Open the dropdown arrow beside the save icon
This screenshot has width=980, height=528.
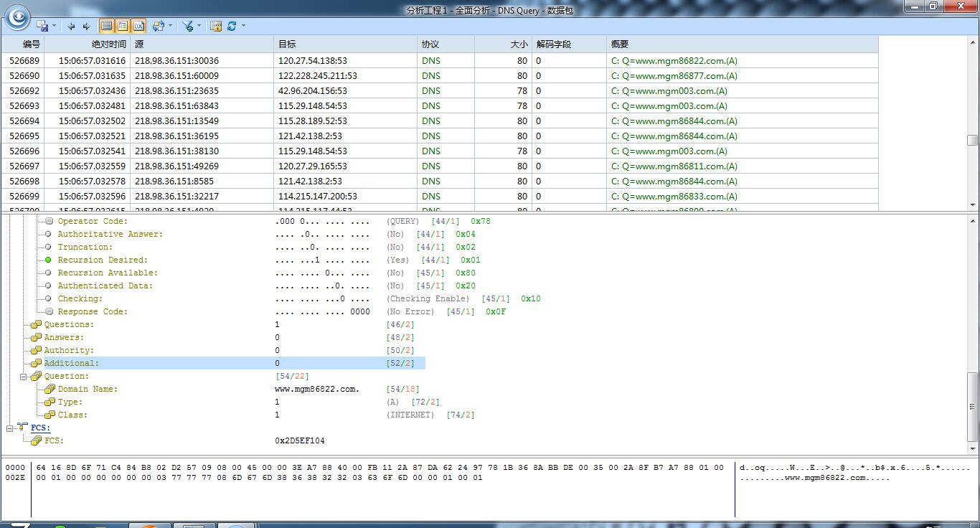[x=55, y=26]
